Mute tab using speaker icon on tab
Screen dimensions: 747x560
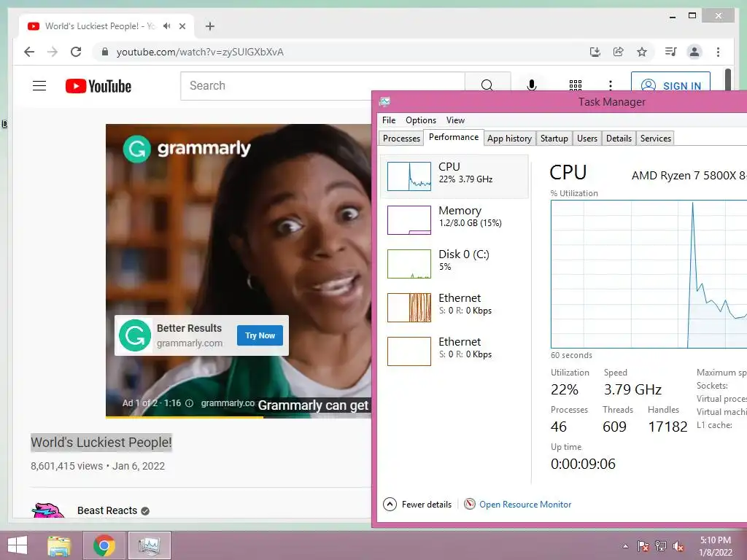167,26
